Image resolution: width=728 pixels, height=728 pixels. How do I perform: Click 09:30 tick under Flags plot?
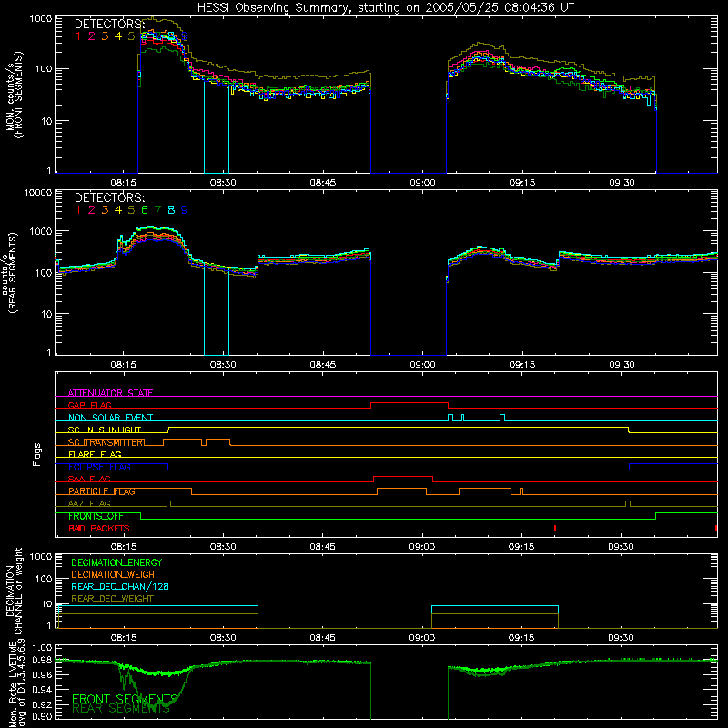(x=621, y=547)
